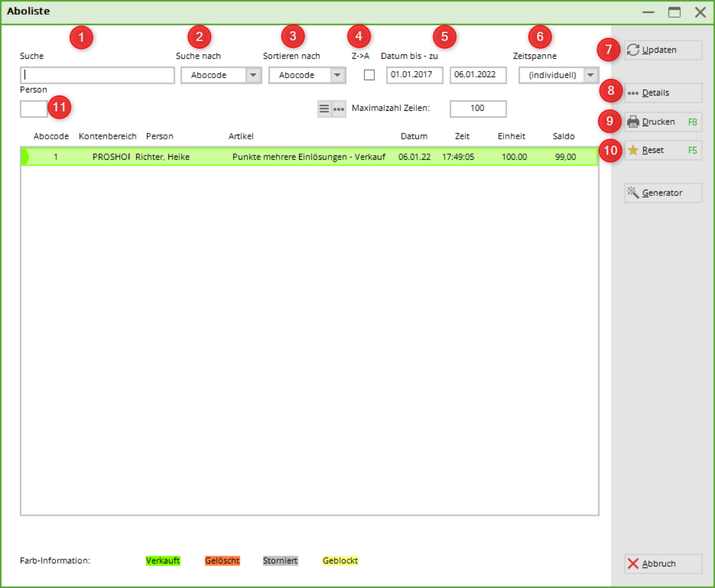Click the start date field 01.01.2017
Image resolution: width=715 pixels, height=588 pixels.
pyautogui.click(x=414, y=75)
